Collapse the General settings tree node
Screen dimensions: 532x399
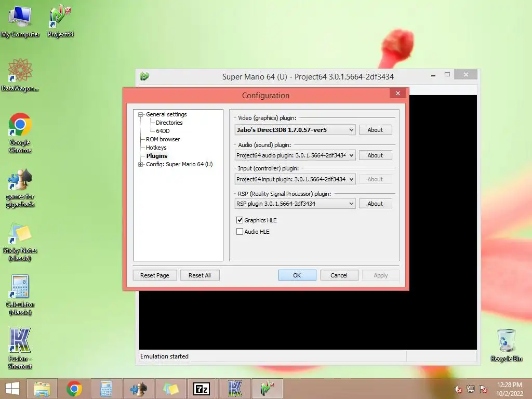point(140,115)
